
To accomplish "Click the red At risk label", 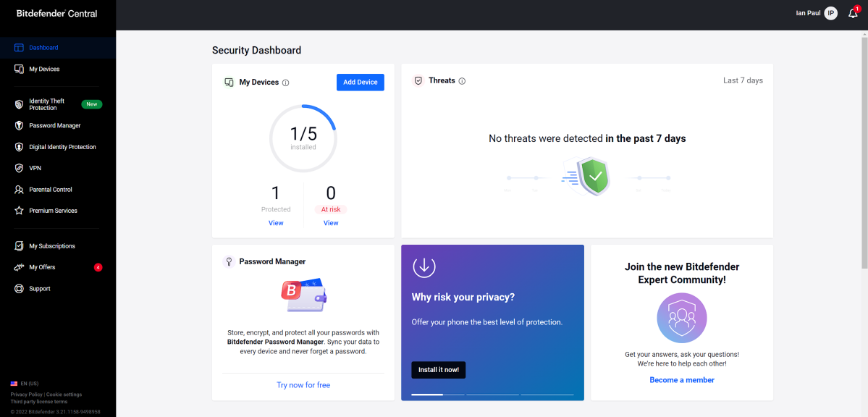I will coord(331,209).
